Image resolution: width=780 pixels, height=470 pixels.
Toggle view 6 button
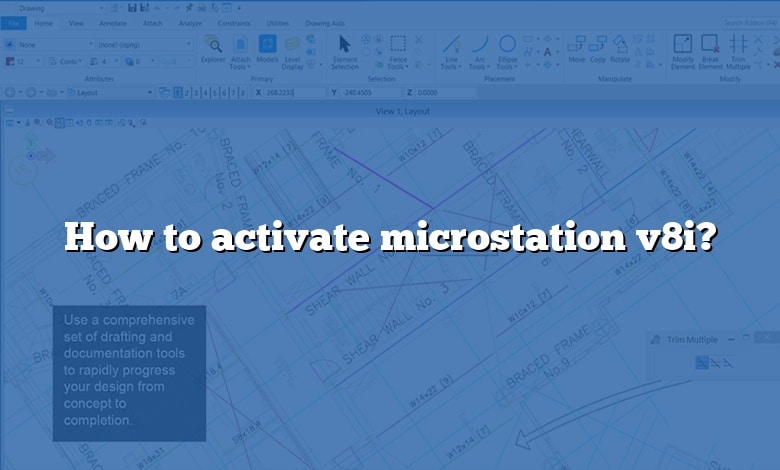coord(224,93)
